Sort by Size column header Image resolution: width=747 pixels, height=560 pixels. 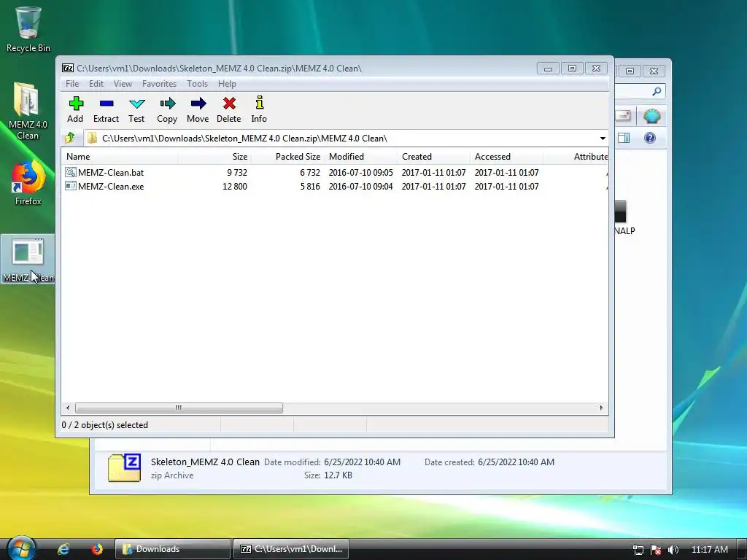(214, 157)
